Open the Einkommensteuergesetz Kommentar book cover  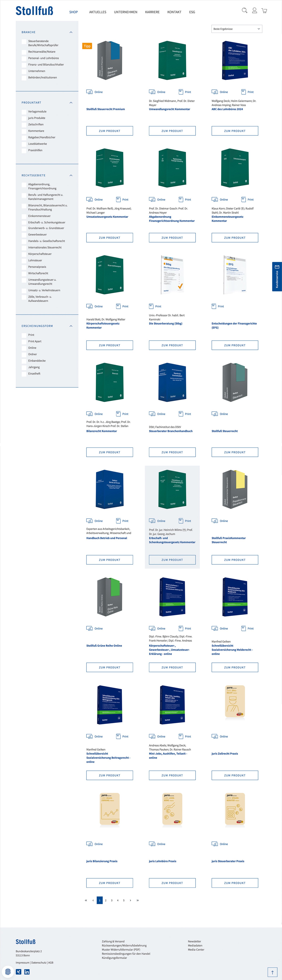tap(235, 168)
